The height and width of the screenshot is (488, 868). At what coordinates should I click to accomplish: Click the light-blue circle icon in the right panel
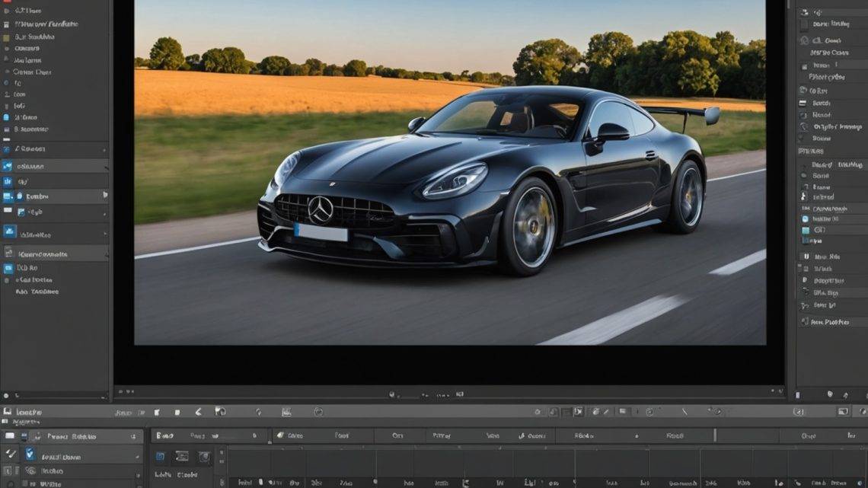805,219
